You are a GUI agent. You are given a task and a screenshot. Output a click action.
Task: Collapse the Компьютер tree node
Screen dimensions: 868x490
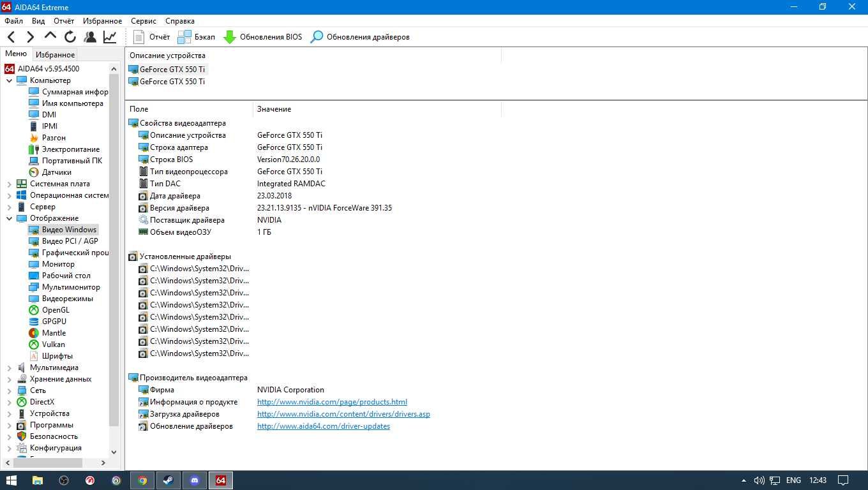pos(9,80)
